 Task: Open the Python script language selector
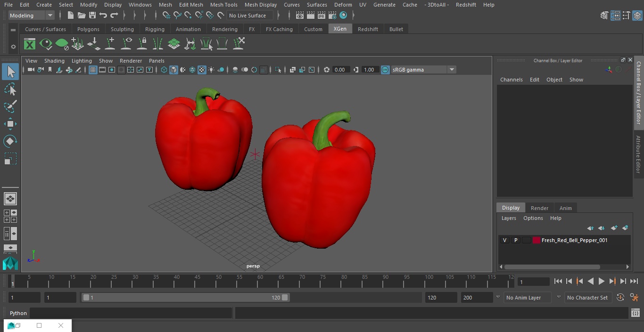(x=18, y=313)
